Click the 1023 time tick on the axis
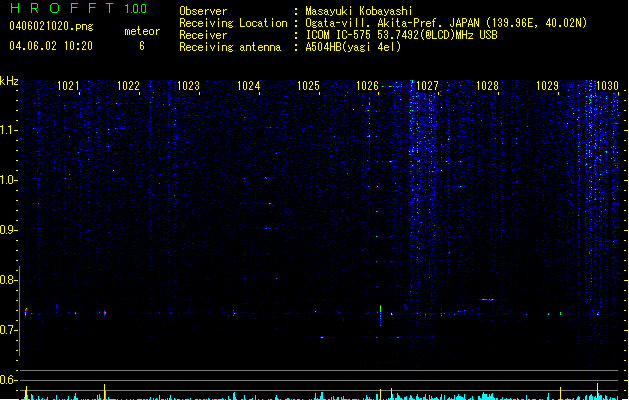 click(188, 86)
